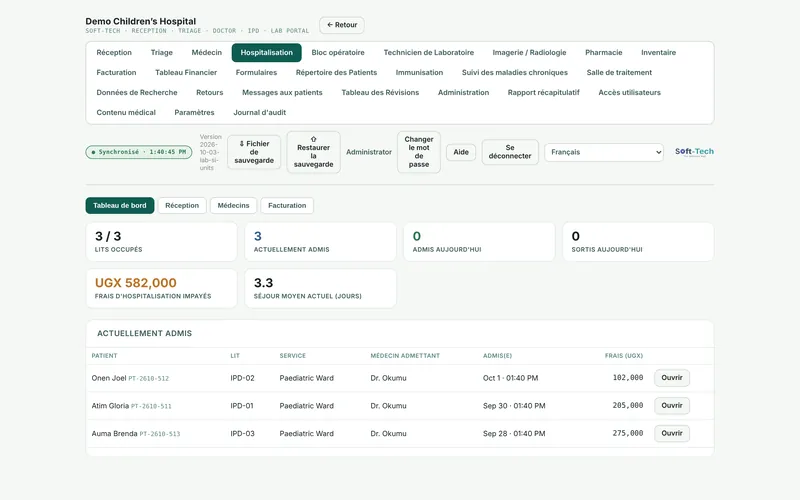
Task: Open Onen Joel's admission record
Action: tap(672, 378)
